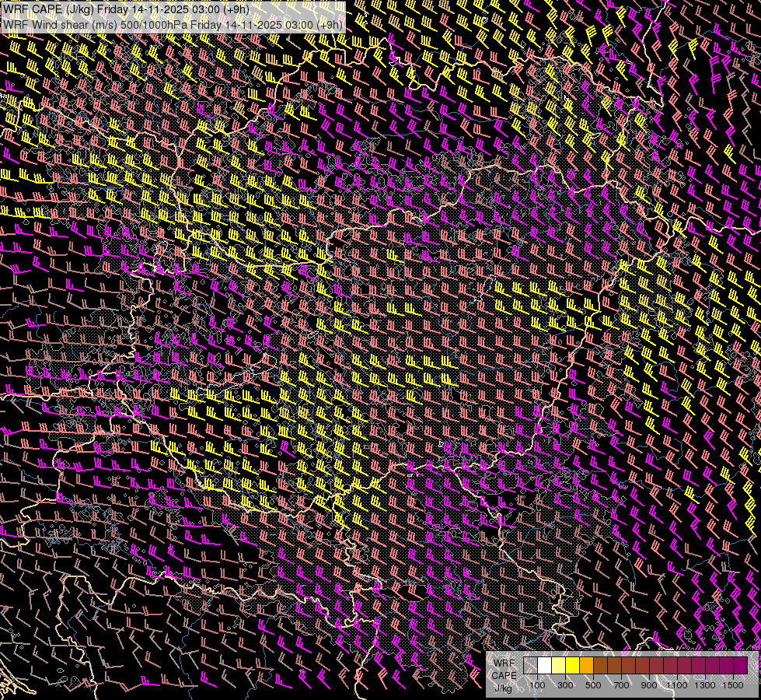Select the "1500" legend scale value
The height and width of the screenshot is (700, 761).
733,685
